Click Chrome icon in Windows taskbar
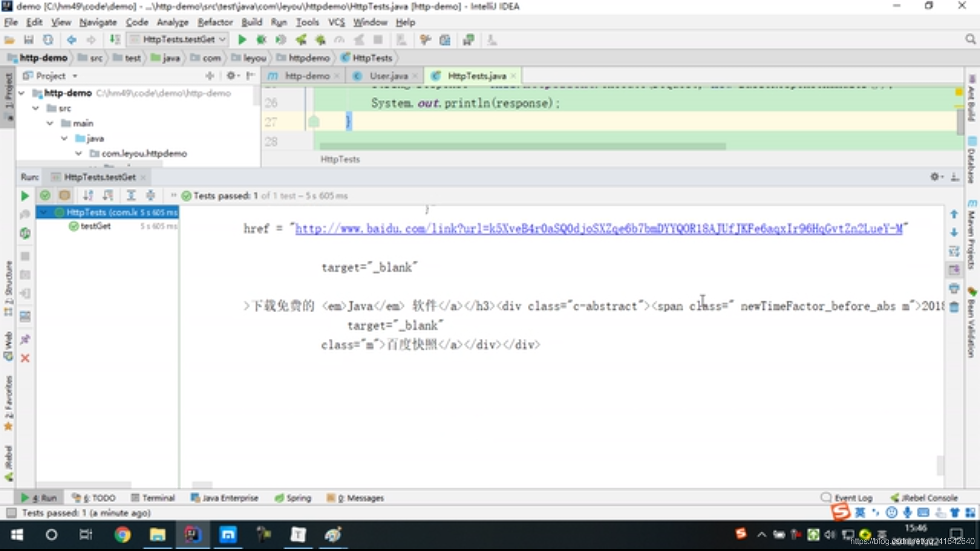980x551 pixels. pos(122,535)
